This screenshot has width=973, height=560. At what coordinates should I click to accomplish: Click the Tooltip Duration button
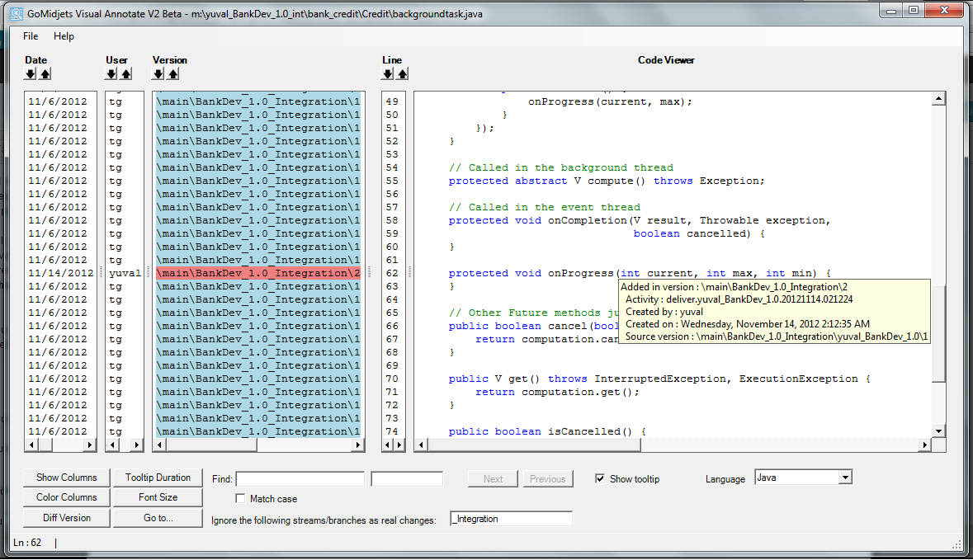[158, 478]
